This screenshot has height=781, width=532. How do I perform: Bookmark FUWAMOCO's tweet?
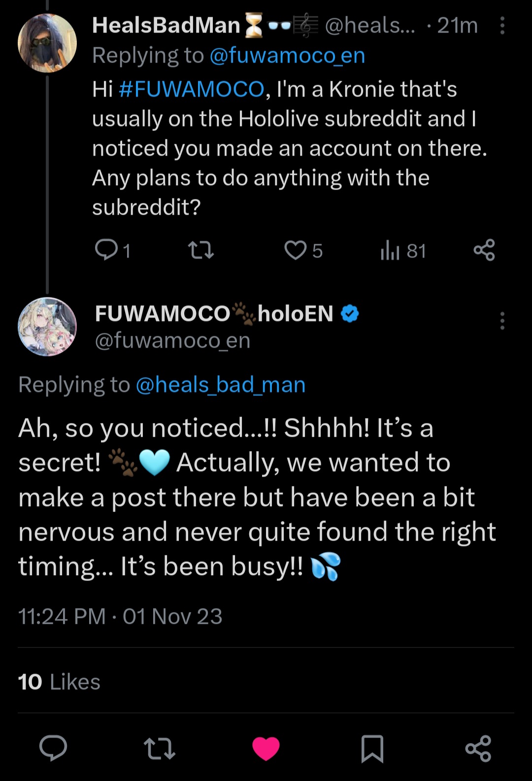pyautogui.click(x=372, y=748)
